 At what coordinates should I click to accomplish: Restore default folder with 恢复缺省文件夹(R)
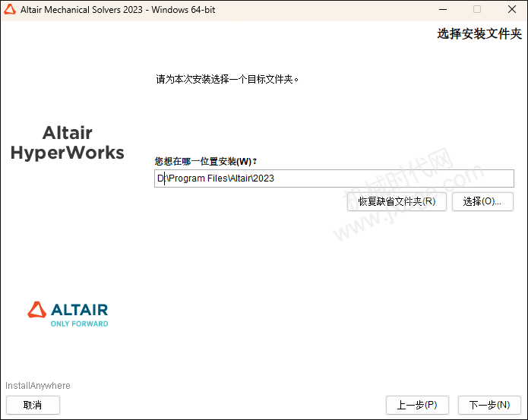pos(397,201)
